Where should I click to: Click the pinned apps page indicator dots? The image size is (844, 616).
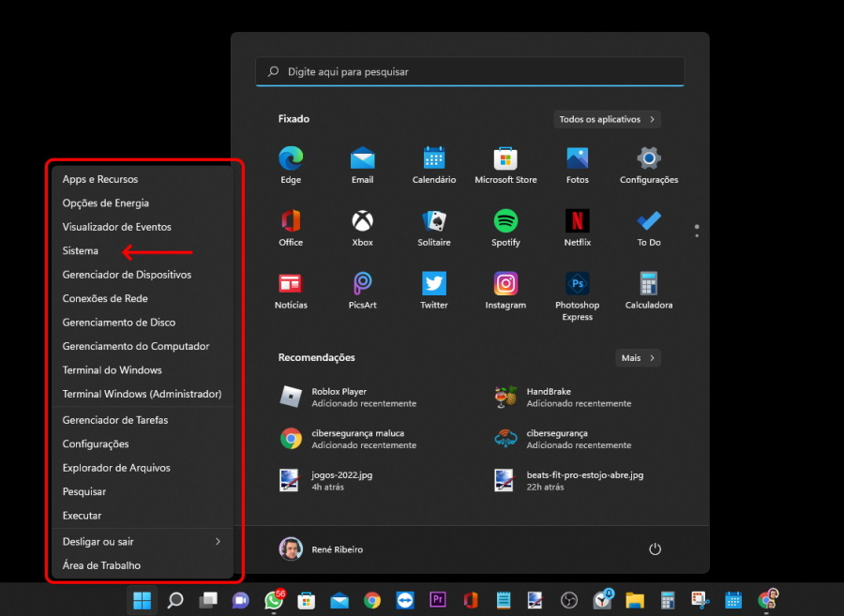point(697,231)
